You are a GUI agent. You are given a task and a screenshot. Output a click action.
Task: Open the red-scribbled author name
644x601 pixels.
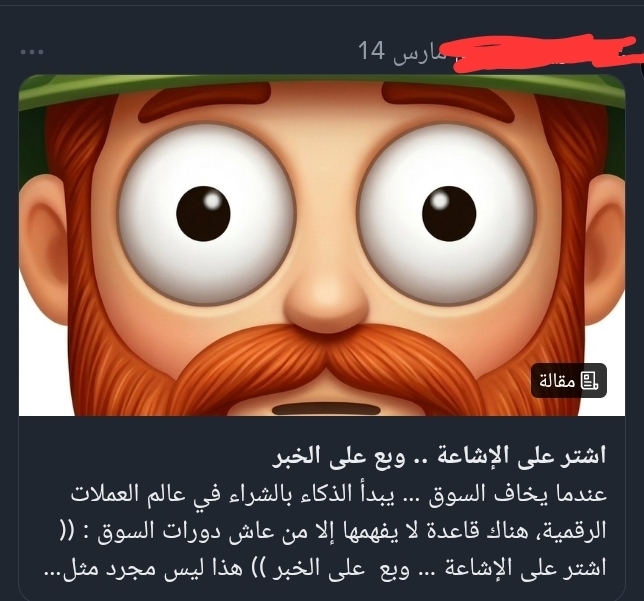(542, 52)
